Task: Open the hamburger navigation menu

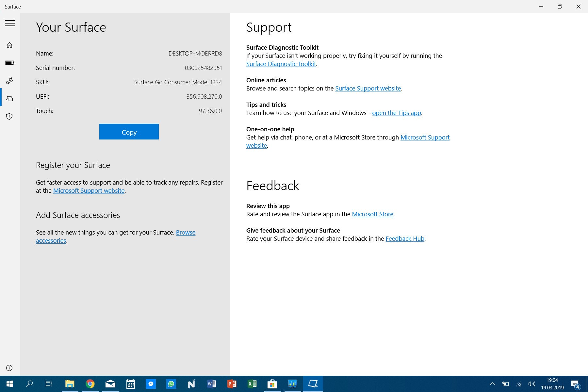Action: (10, 23)
